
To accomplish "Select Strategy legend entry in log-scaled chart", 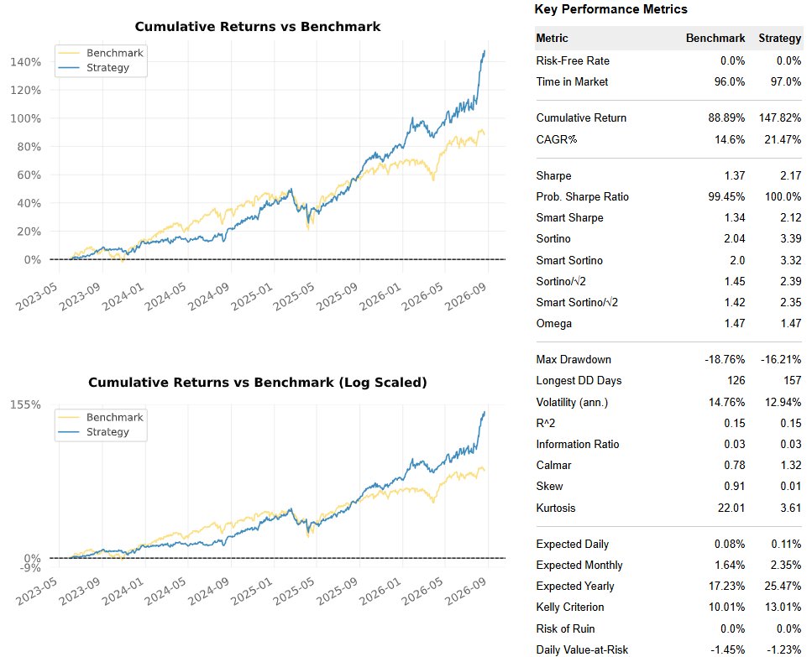I will (94, 432).
